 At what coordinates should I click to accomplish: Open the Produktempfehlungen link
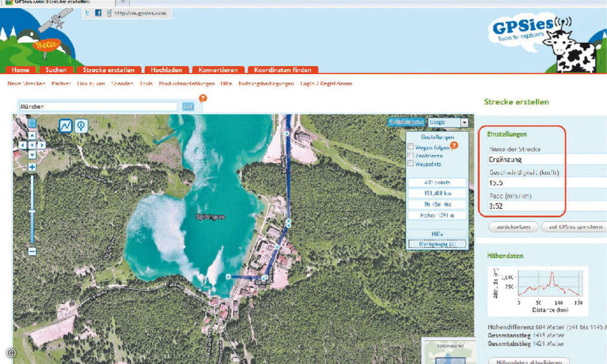(187, 83)
